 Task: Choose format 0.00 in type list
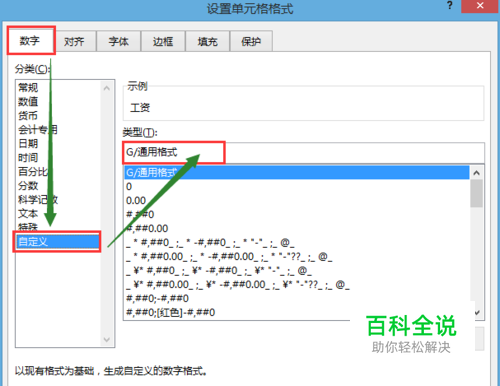297,200
